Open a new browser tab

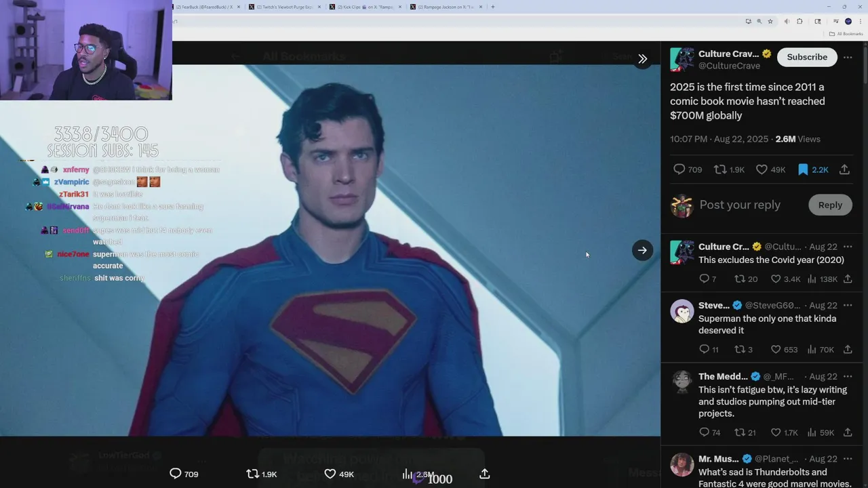[492, 7]
